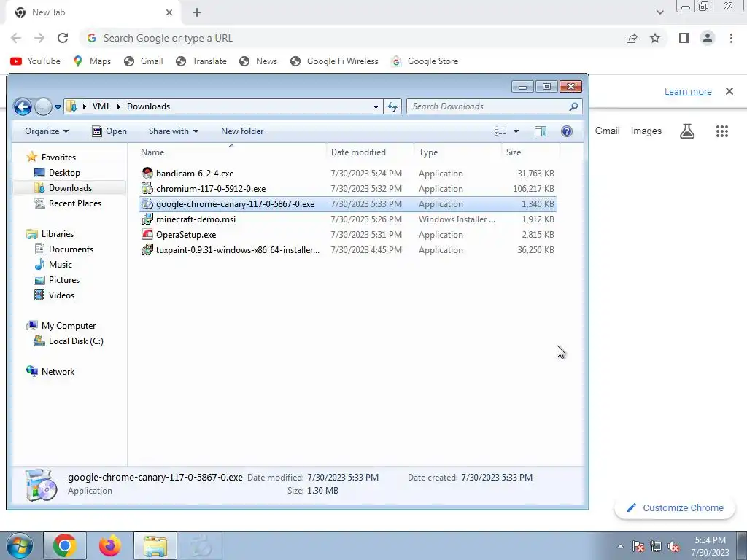
Task: Click the Size column header
Action: click(x=514, y=152)
